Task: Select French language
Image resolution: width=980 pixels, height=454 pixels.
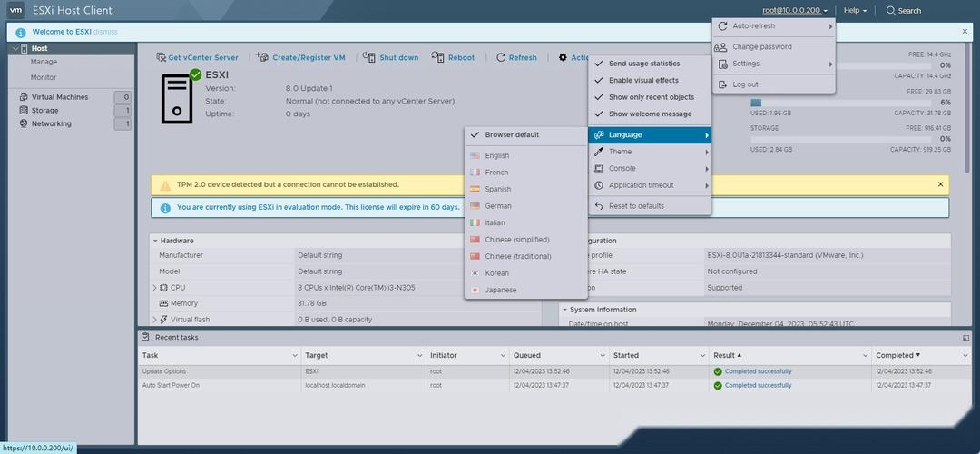Action: [x=525, y=172]
